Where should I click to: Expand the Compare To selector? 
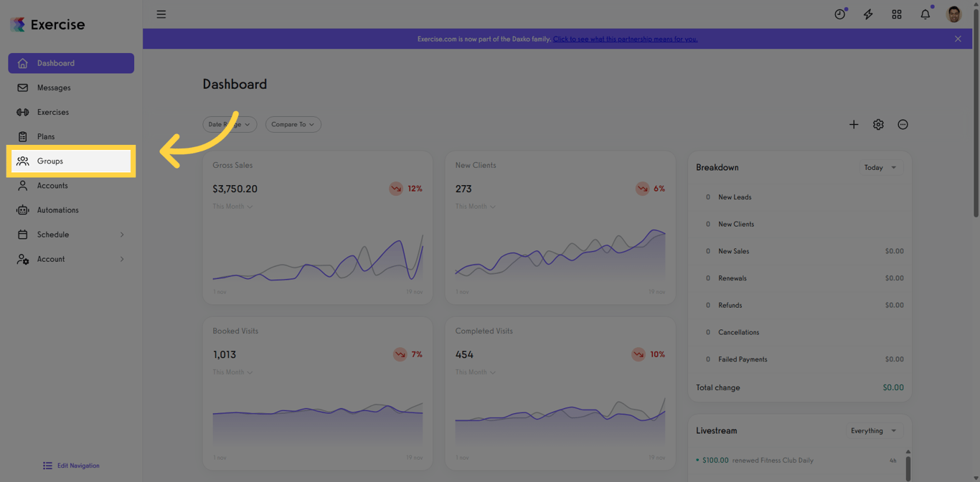pyautogui.click(x=293, y=124)
